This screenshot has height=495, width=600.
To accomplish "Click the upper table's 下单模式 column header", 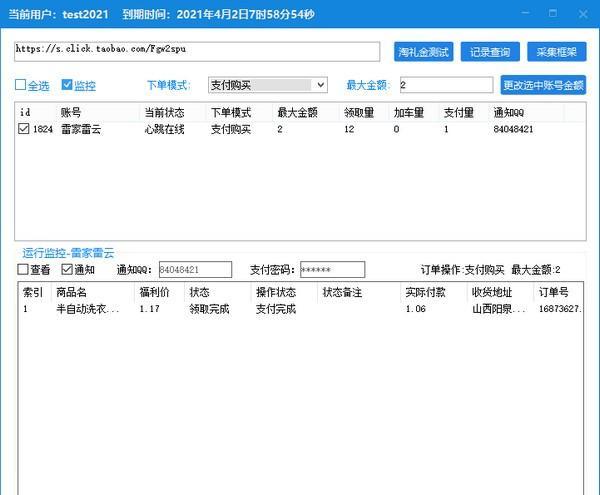I will (231, 112).
